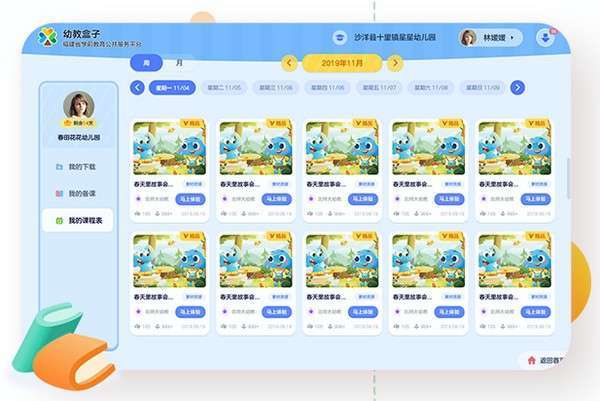Click the small blue tag on fifth top-row card
The width and height of the screenshot is (600, 401).
pyautogui.click(x=539, y=184)
